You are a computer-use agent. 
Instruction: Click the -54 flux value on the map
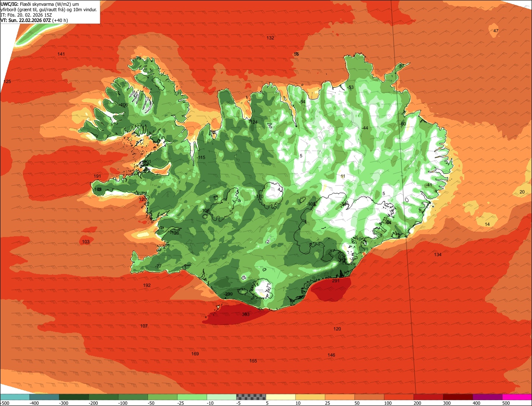tap(302, 102)
